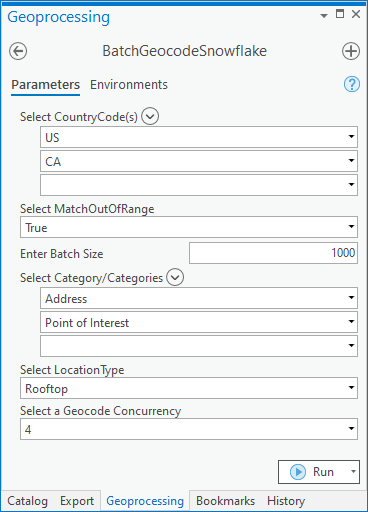Open the History pane tab

pyautogui.click(x=286, y=501)
